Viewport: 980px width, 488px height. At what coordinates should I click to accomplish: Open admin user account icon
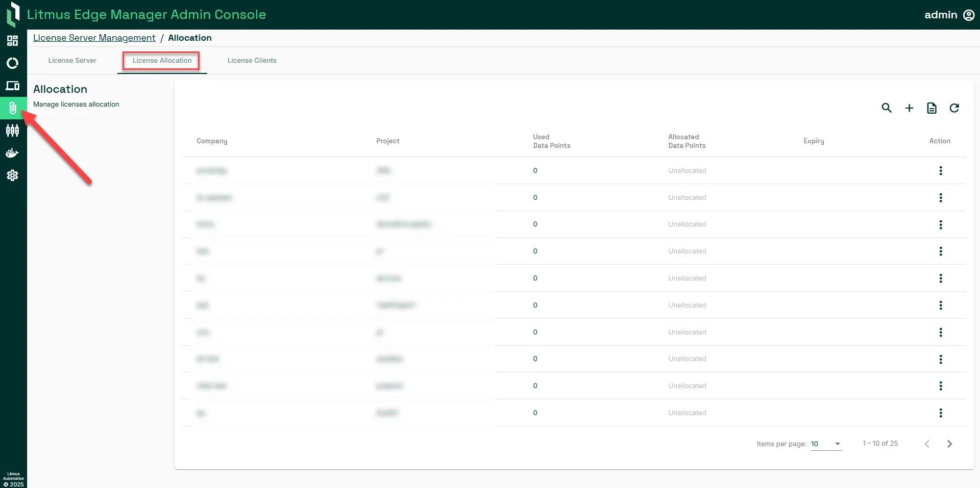pos(969,15)
